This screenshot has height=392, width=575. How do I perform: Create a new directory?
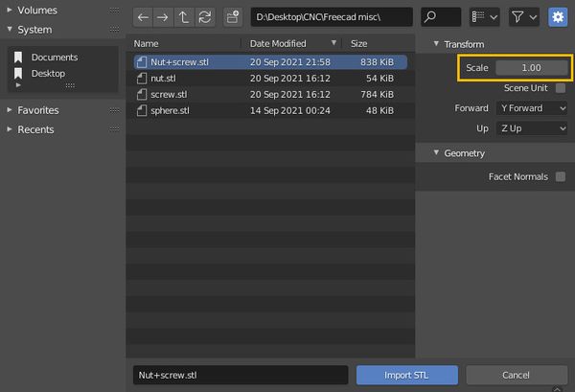pos(233,17)
